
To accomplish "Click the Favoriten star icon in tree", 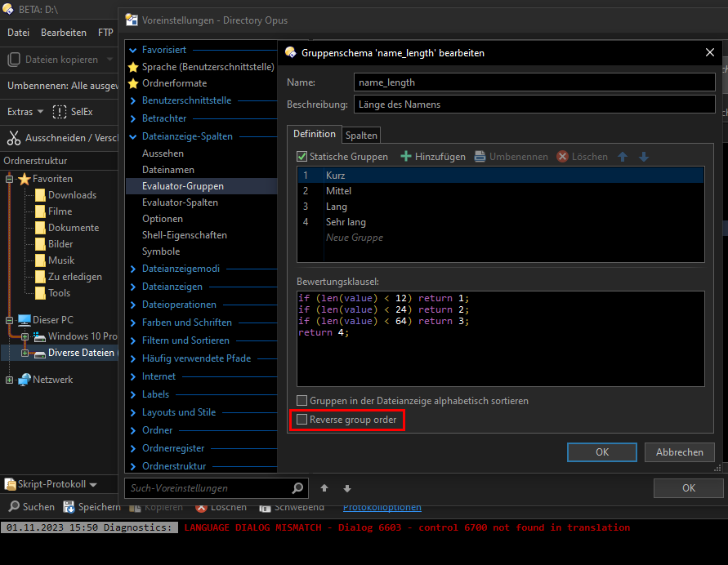I will tap(25, 179).
